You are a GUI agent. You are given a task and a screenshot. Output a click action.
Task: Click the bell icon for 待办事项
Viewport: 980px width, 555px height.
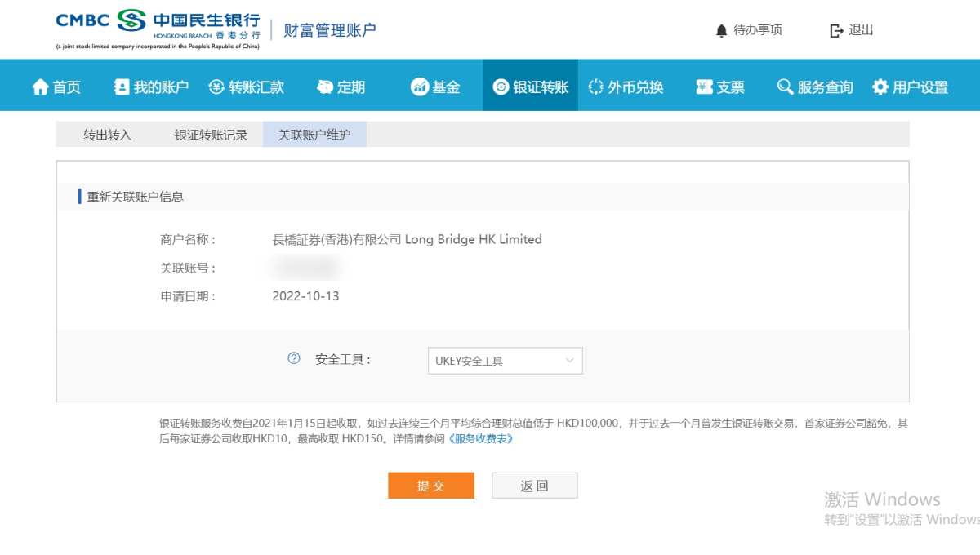click(x=721, y=31)
